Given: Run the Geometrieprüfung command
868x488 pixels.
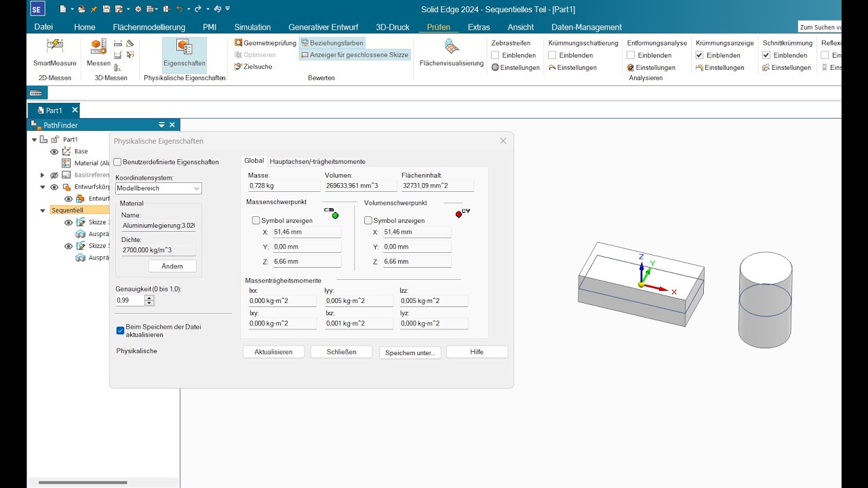Looking at the screenshot, I should tap(266, 43).
